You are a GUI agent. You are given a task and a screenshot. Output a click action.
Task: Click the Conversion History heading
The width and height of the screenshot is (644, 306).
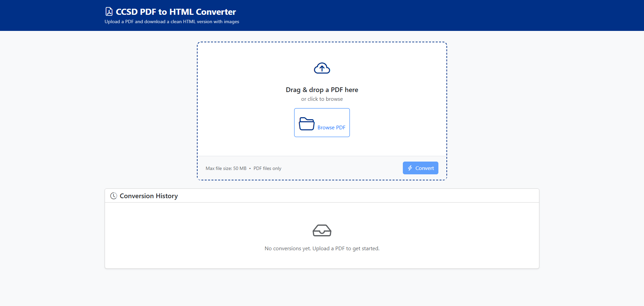[149, 196]
